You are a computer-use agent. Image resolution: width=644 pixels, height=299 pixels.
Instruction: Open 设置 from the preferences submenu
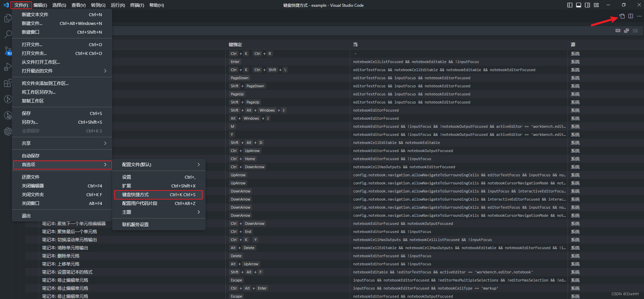pyautogui.click(x=159, y=177)
